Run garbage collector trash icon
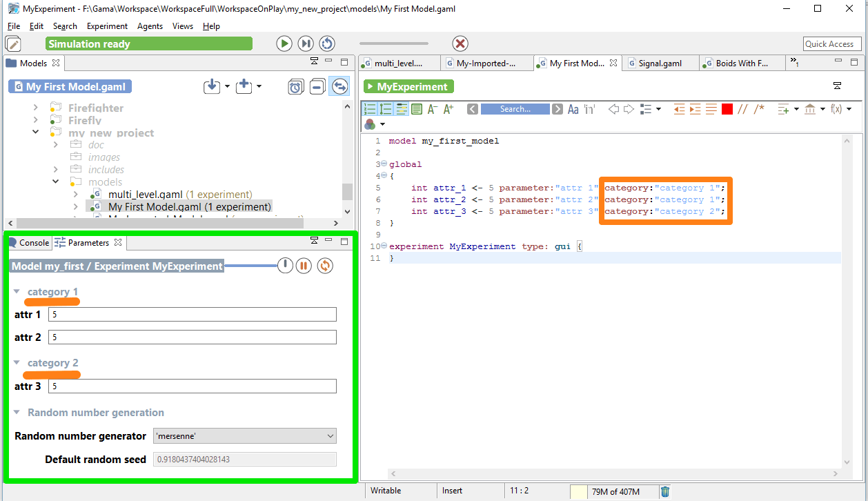The image size is (868, 501). point(665,491)
